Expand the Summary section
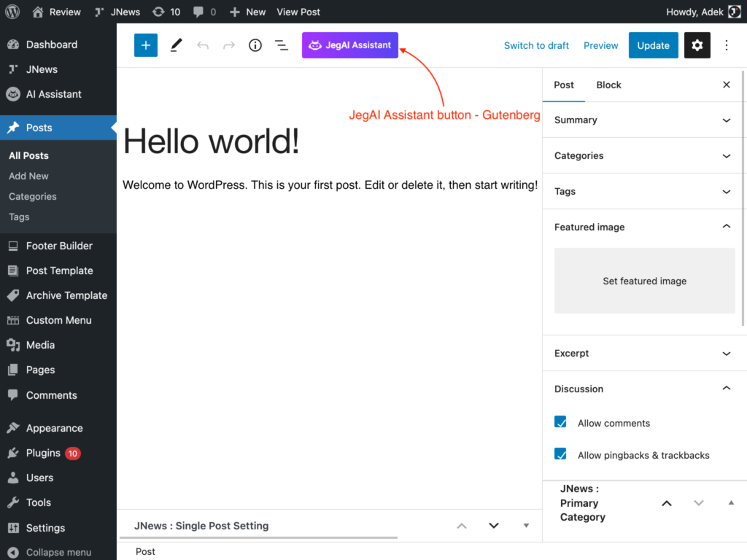This screenshot has height=560, width=747. coord(644,120)
